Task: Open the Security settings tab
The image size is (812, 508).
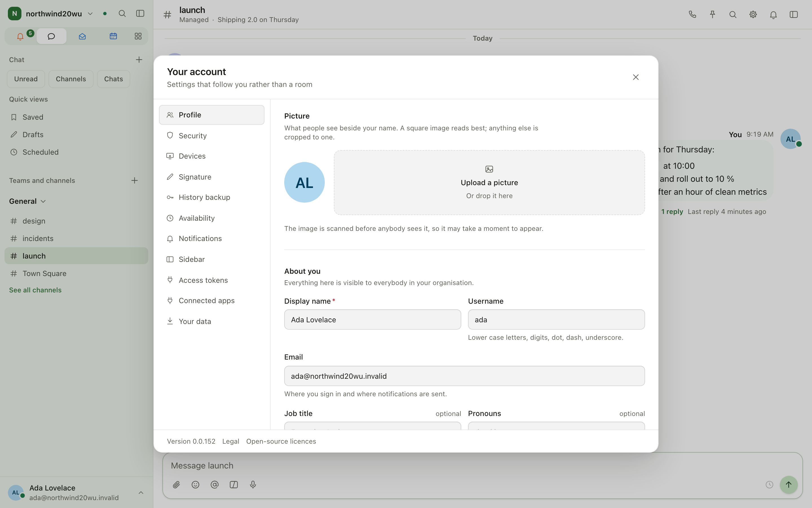Action: point(212,136)
